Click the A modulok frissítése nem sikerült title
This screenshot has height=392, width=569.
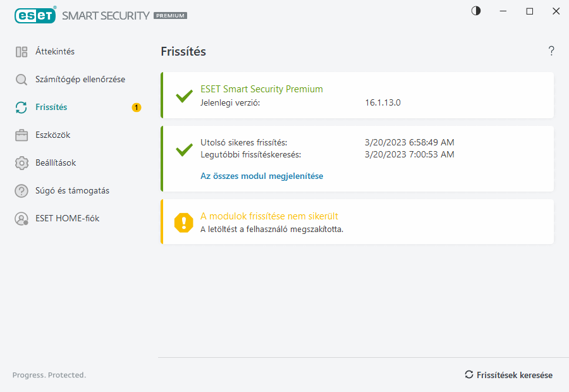269,216
